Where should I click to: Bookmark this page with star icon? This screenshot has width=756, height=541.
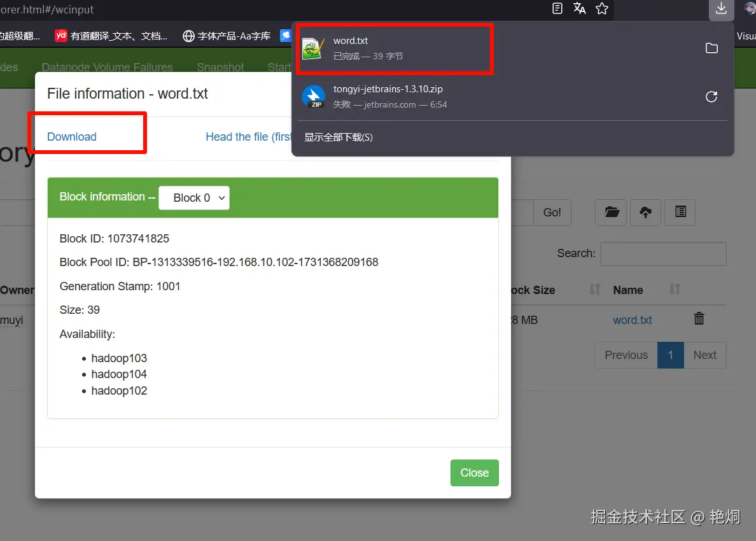tap(602, 9)
